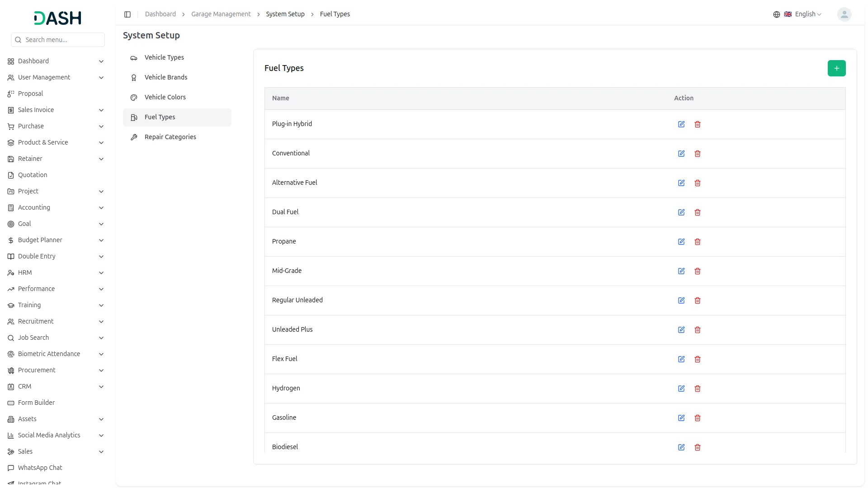Click Dashboard breadcrumb link
The width and height of the screenshot is (868, 488).
point(160,14)
